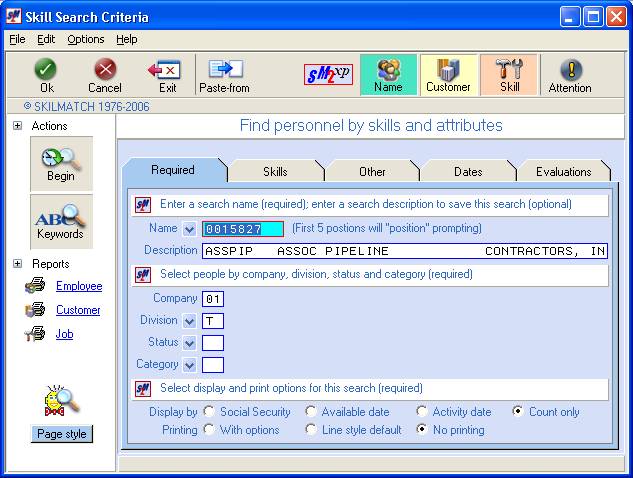
Task: Click the Customer report printer icon
Action: pyautogui.click(x=35, y=310)
